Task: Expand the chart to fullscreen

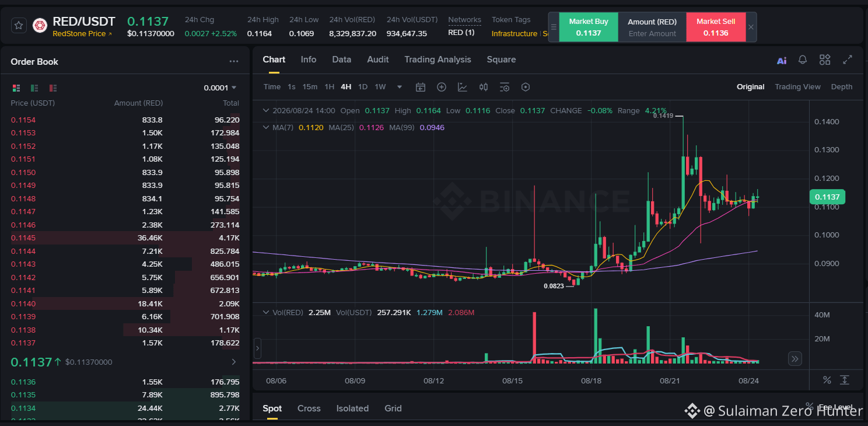Action: tap(848, 60)
